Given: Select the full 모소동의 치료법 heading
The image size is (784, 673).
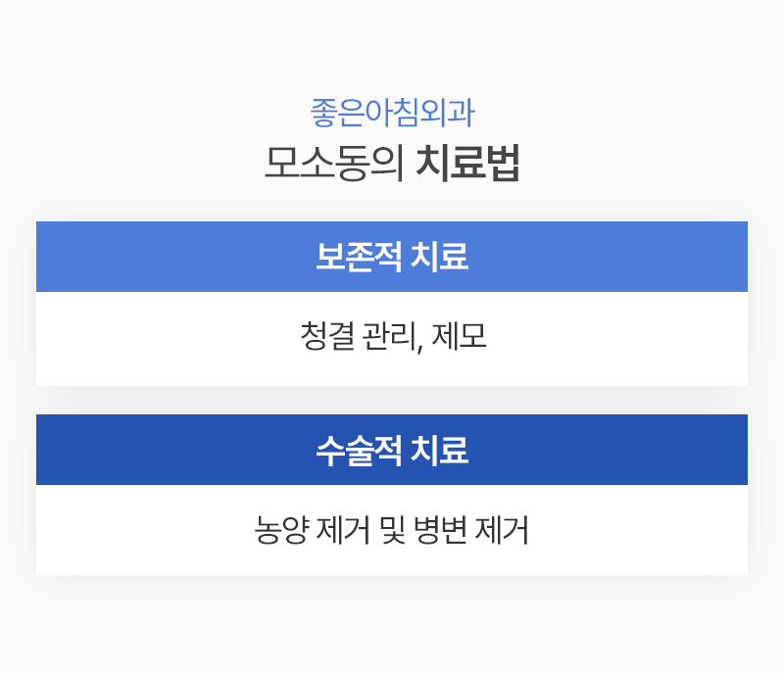Looking at the screenshot, I should 392,165.
